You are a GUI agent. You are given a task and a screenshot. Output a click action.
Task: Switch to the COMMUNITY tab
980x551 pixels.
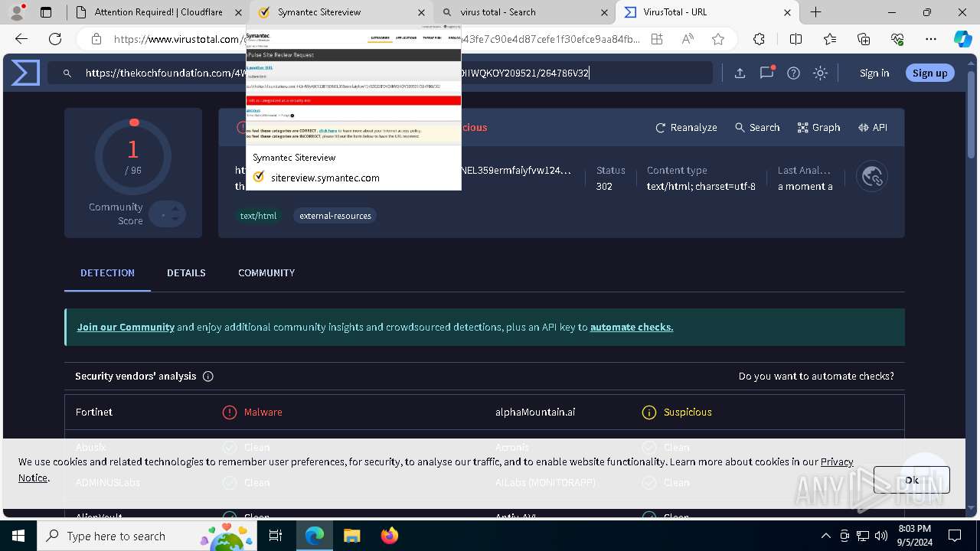coord(266,272)
